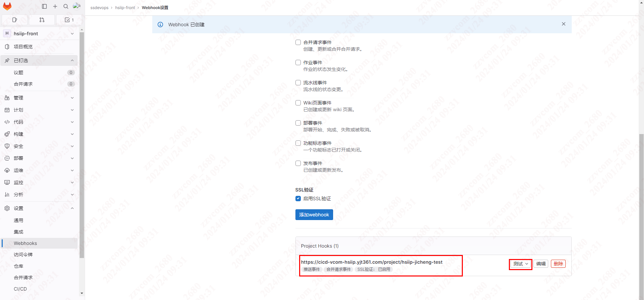Click 编辑 button for the webhook

click(x=541, y=264)
